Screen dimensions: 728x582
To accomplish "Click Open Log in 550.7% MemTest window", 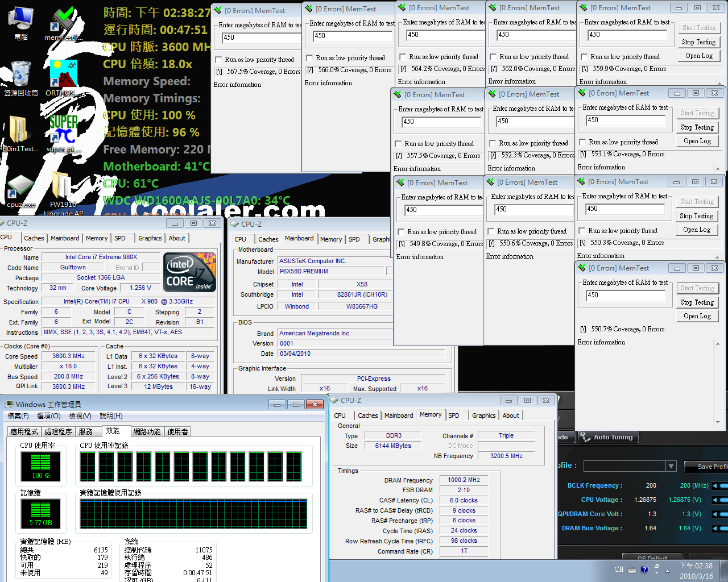I will click(x=697, y=316).
